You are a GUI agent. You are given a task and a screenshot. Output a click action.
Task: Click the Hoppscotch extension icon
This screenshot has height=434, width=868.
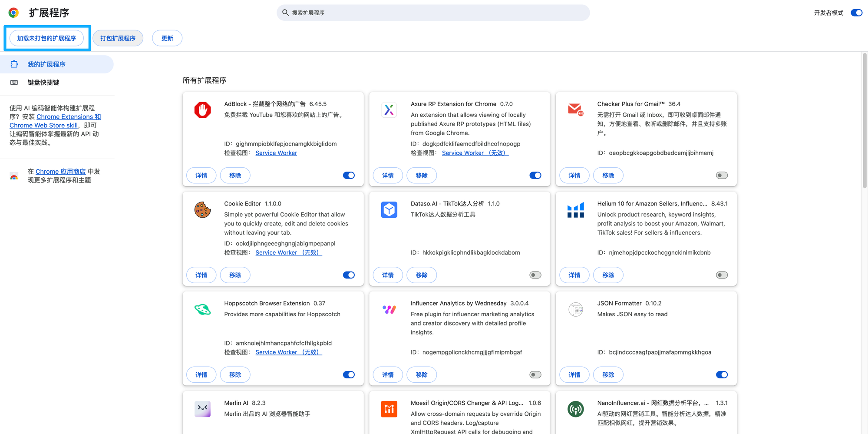click(202, 309)
